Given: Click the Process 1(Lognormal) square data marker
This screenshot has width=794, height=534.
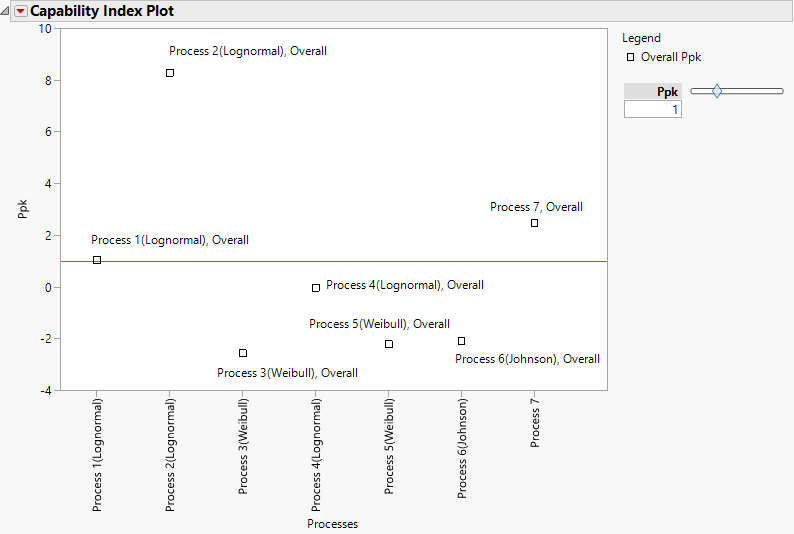Looking at the screenshot, I should point(97,260).
